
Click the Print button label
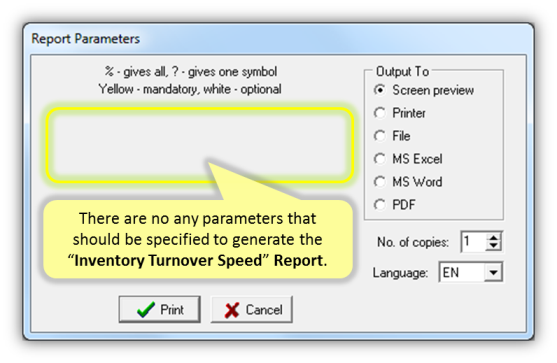172,310
